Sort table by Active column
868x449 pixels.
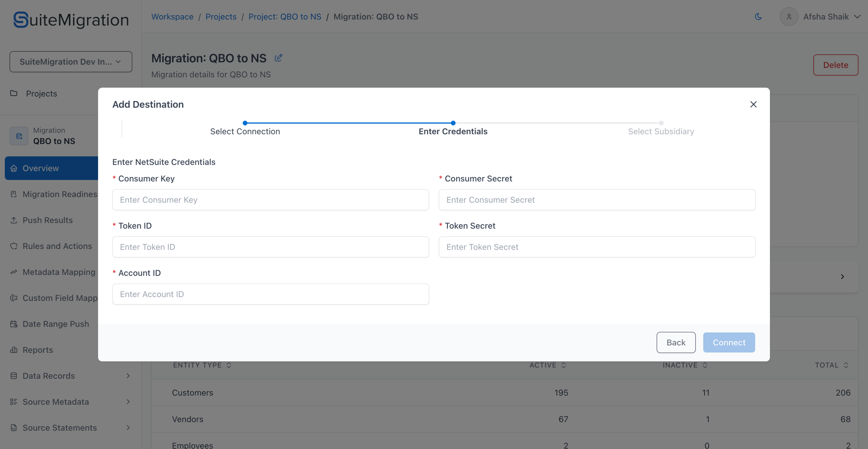coord(548,365)
